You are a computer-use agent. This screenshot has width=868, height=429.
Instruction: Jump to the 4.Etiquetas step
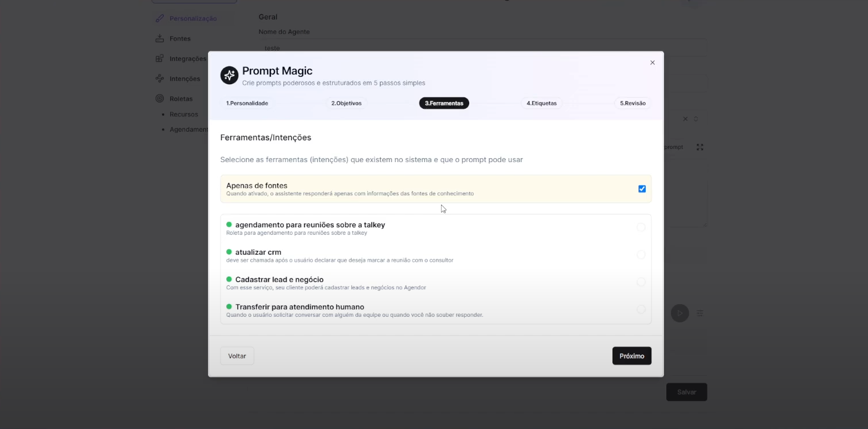pos(541,104)
